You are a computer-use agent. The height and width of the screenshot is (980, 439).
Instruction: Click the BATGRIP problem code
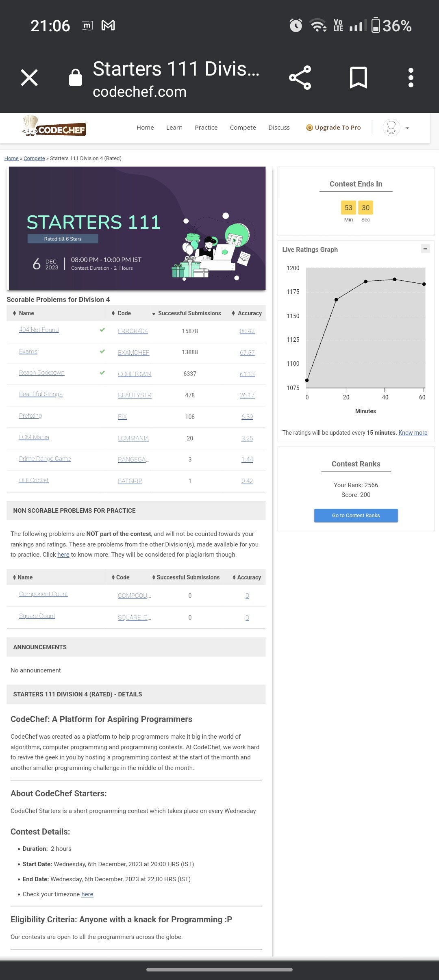click(130, 481)
